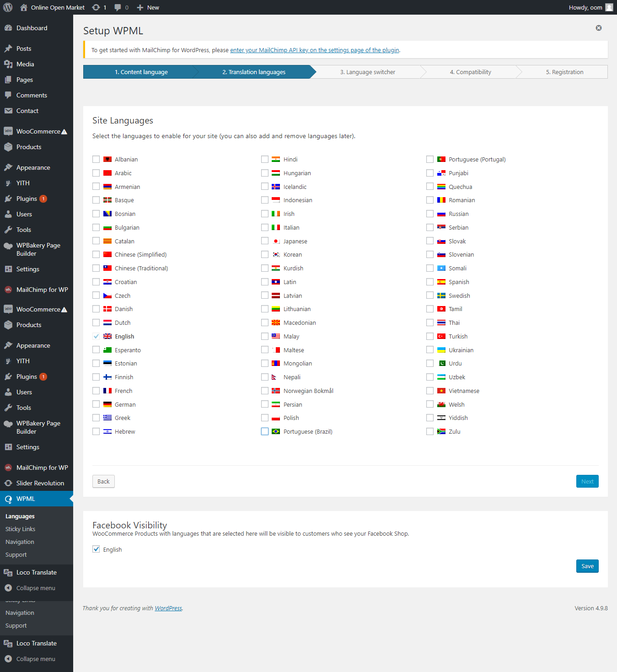Save Facebook Visibility settings
The height and width of the screenshot is (672, 617).
coord(587,566)
